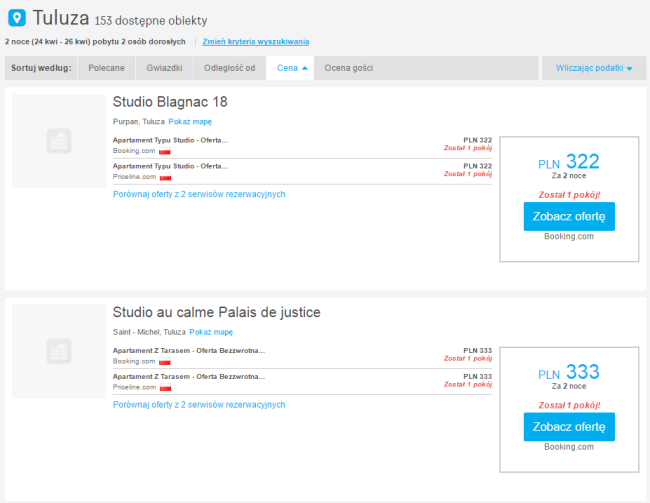
Task: Sort results by Polecane
Action: click(x=106, y=68)
